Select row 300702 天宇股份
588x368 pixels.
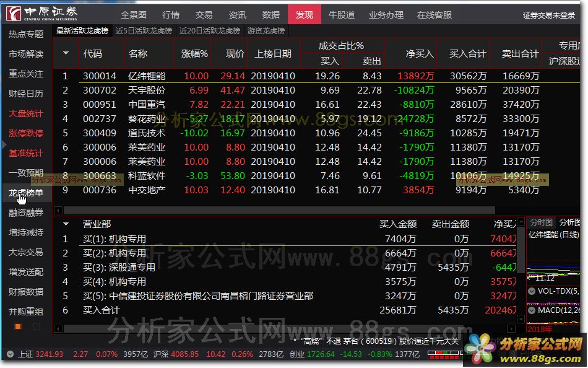(316, 90)
